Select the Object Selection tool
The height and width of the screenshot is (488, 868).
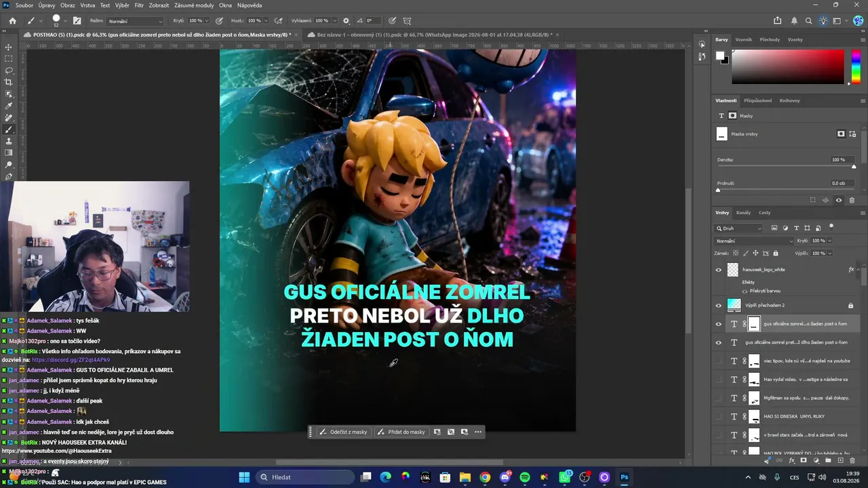tap(9, 94)
